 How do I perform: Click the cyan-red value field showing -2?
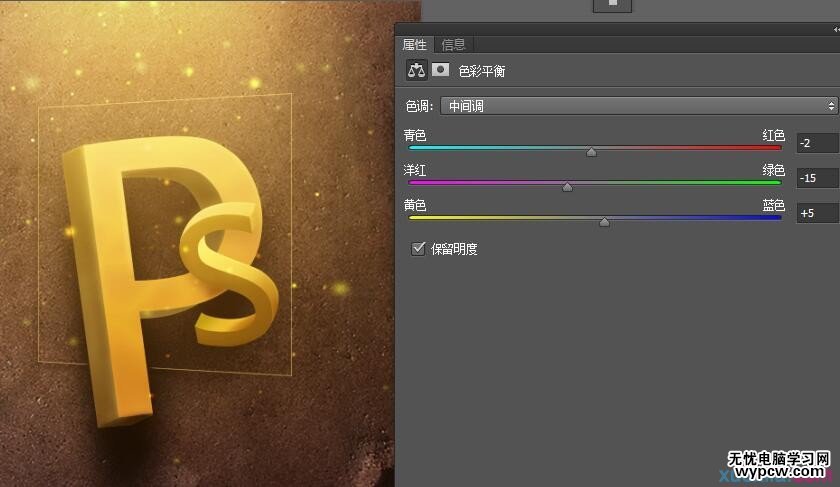818,143
